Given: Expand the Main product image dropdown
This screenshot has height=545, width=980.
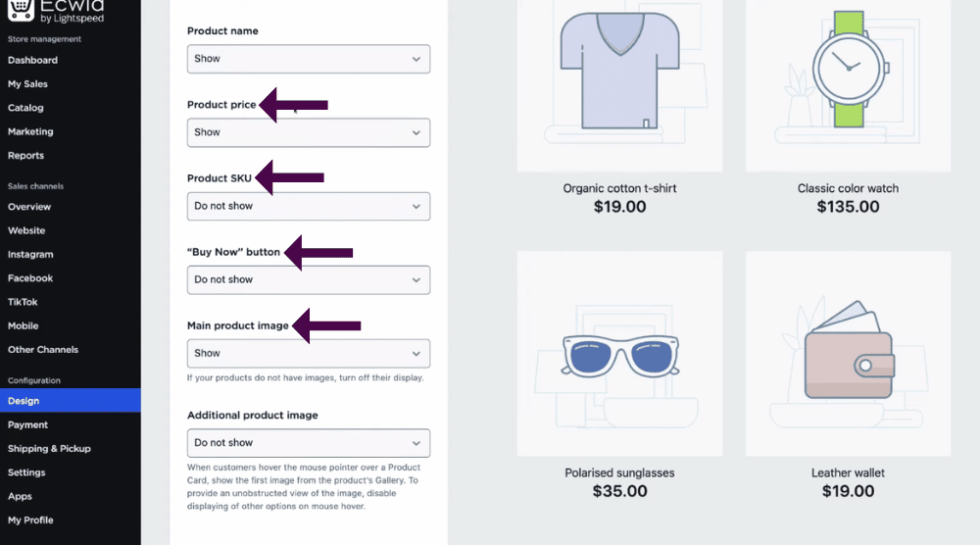Looking at the screenshot, I should (x=308, y=354).
